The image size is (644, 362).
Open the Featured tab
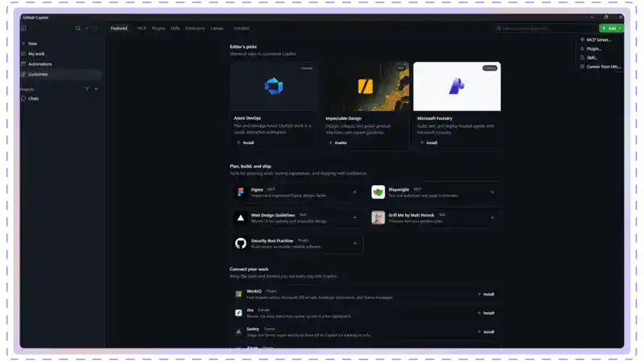coord(118,28)
